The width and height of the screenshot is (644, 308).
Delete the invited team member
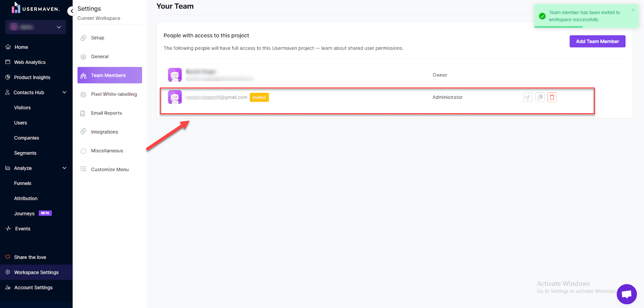(x=552, y=97)
